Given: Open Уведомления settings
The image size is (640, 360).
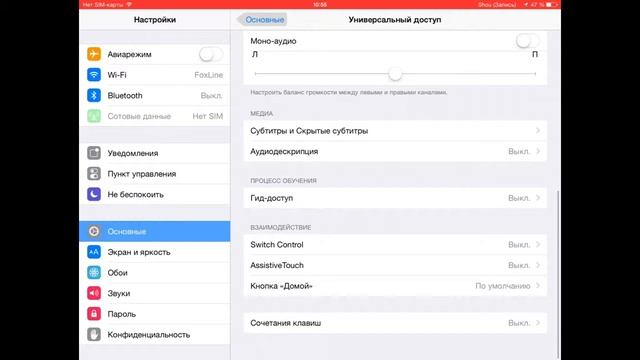Looking at the screenshot, I should tap(155, 153).
